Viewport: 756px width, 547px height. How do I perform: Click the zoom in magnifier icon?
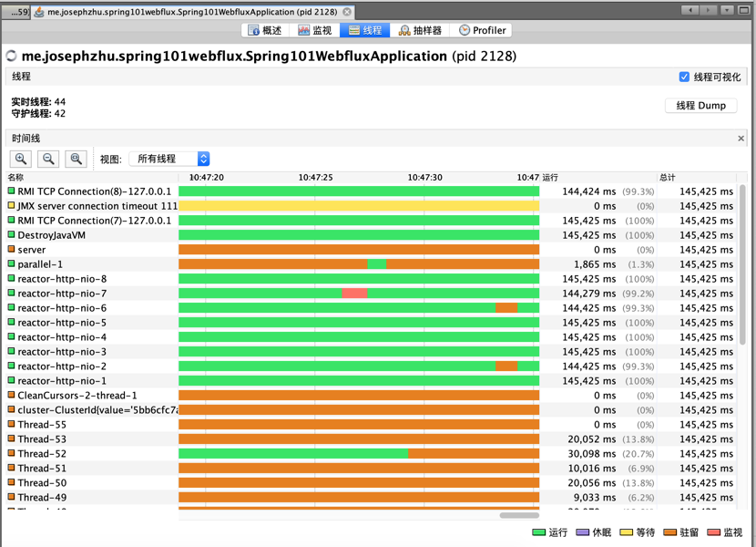point(21,159)
